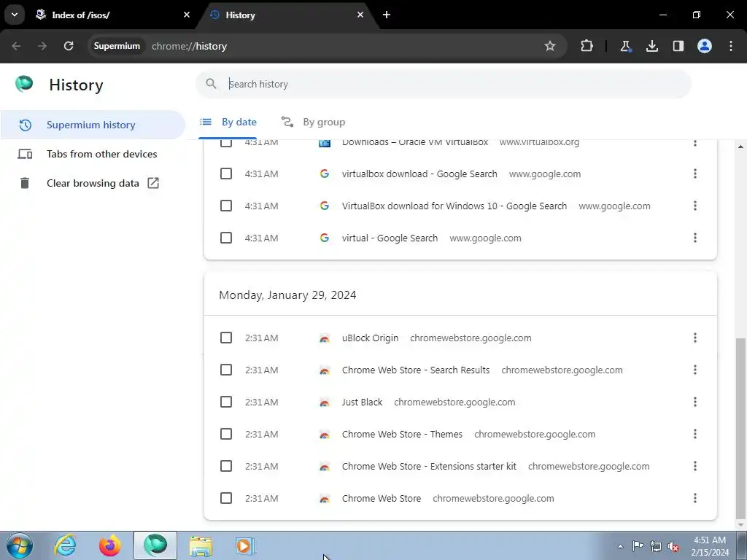
Task: Open Chrome Web Store - Extensions starter kit link
Action: pos(429,466)
